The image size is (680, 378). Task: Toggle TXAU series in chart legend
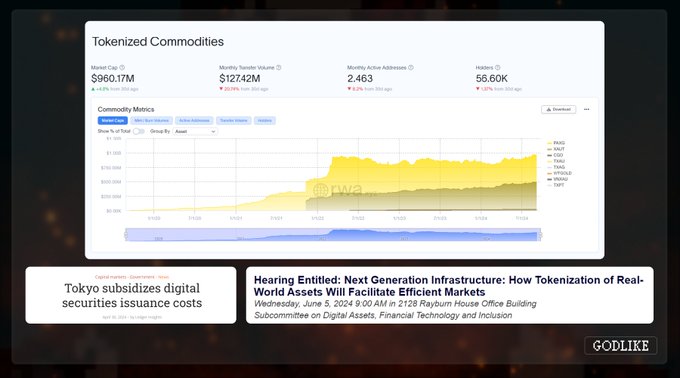pos(556,161)
